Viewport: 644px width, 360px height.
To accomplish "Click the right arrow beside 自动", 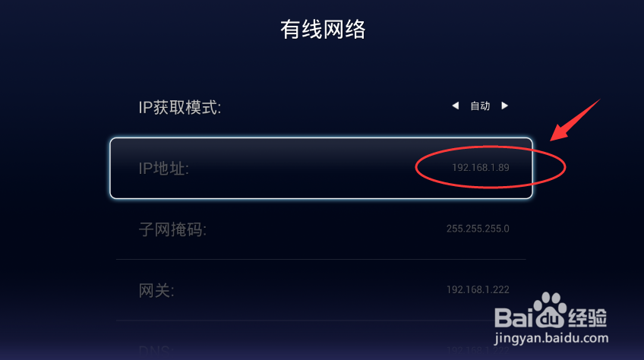I will pyautogui.click(x=505, y=106).
